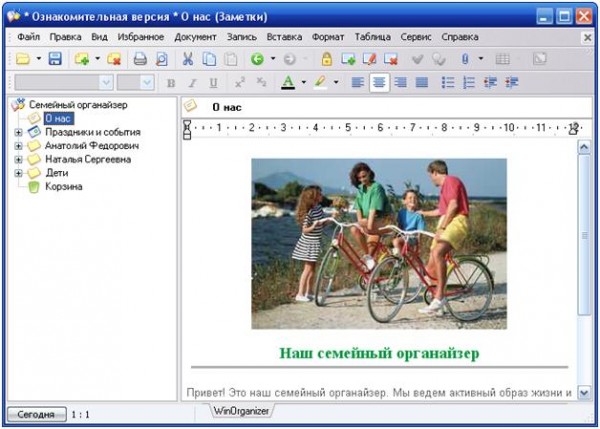Viewport: 600px width, 429px height.
Task: Click the Delete record icon with red cross
Action: click(391, 59)
